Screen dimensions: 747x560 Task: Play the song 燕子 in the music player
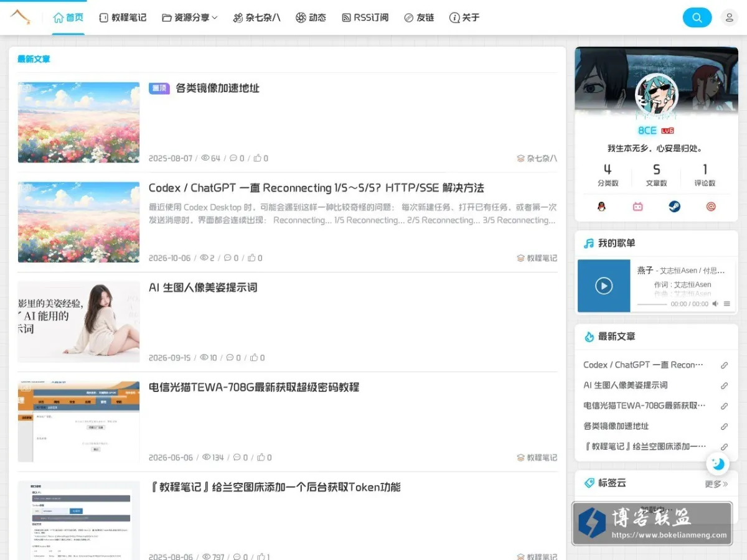(604, 286)
